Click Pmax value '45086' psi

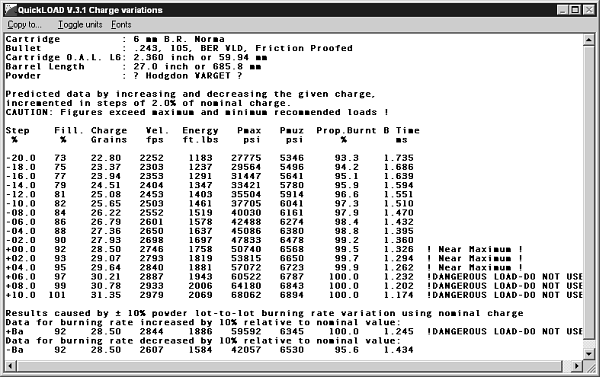(x=246, y=231)
